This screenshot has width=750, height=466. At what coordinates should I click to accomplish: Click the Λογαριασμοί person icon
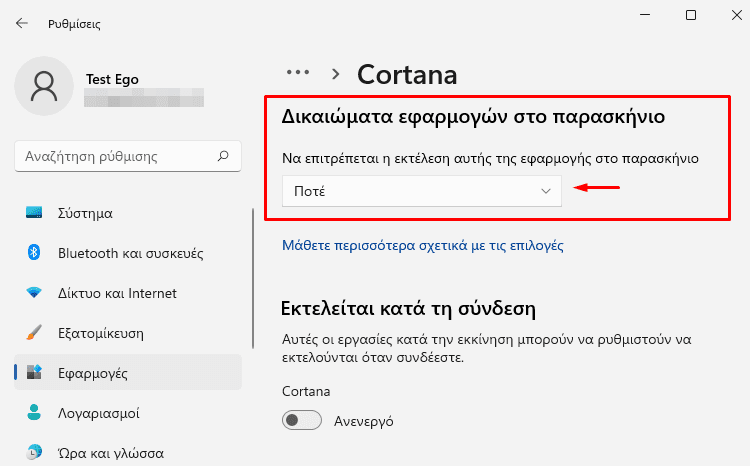click(x=34, y=412)
